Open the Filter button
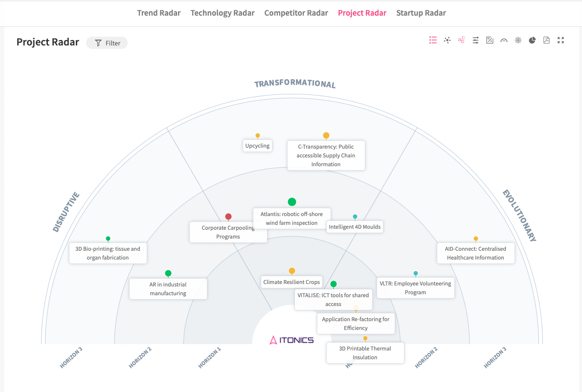The width and height of the screenshot is (582, 392). 107,43
